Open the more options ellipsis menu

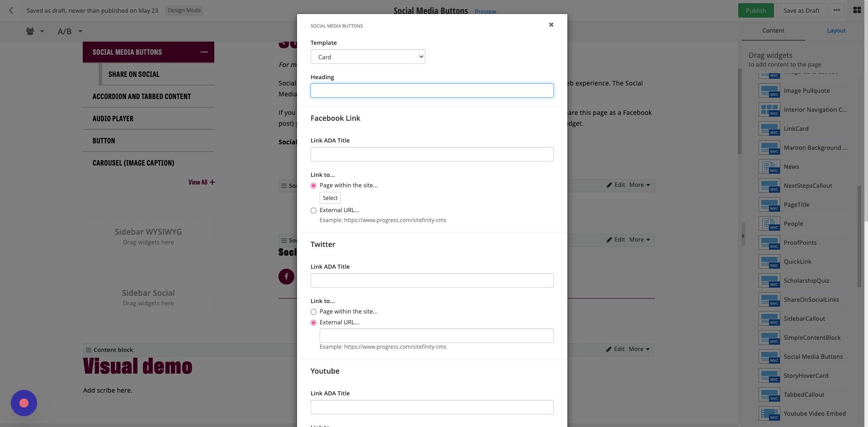(x=837, y=10)
